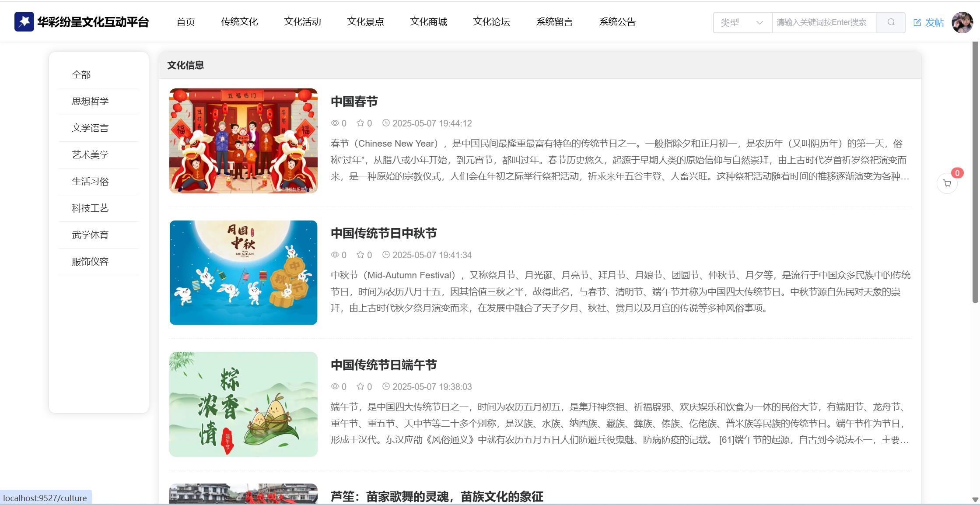
Task: Click the platform star logo icon
Action: (24, 22)
